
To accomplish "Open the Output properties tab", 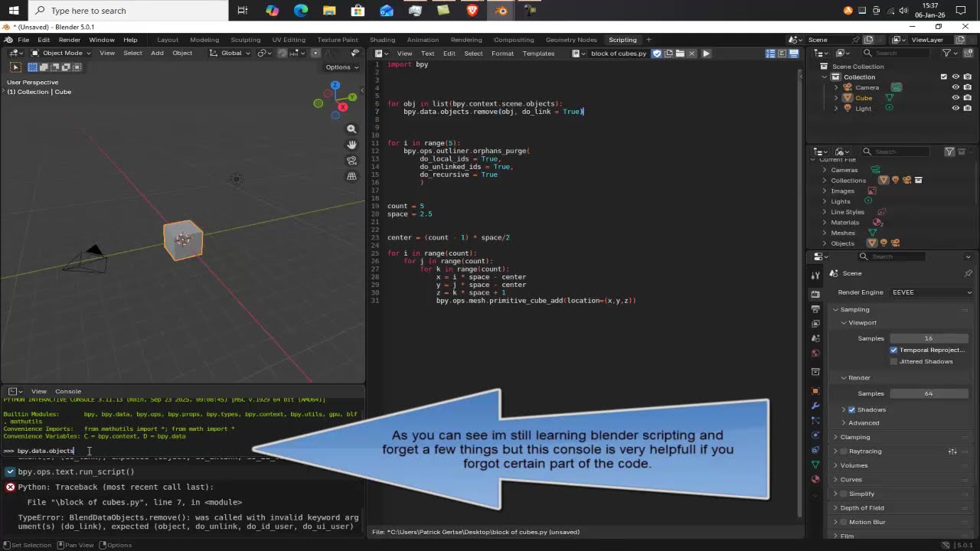I will (815, 308).
